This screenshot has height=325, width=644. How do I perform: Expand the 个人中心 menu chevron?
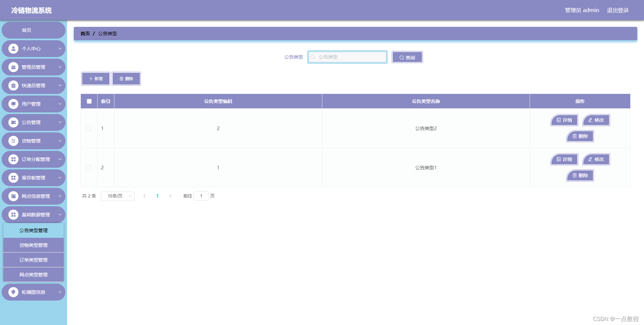(x=60, y=49)
